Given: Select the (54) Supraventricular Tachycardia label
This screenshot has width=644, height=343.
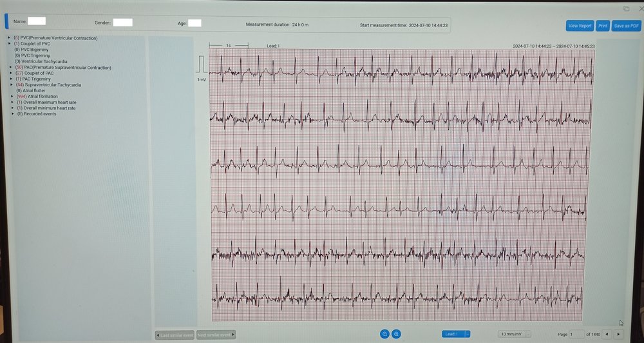Looking at the screenshot, I should (48, 84).
